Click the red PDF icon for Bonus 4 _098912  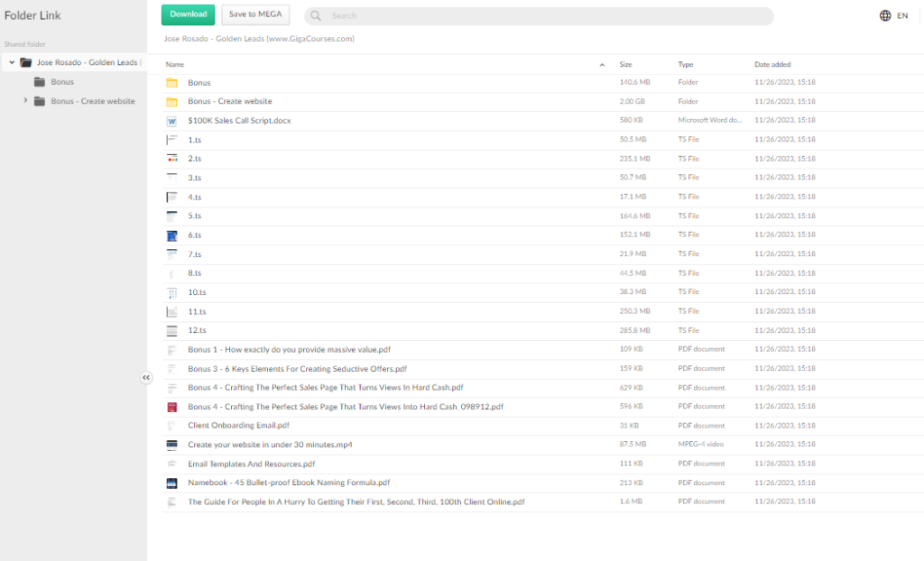click(171, 407)
